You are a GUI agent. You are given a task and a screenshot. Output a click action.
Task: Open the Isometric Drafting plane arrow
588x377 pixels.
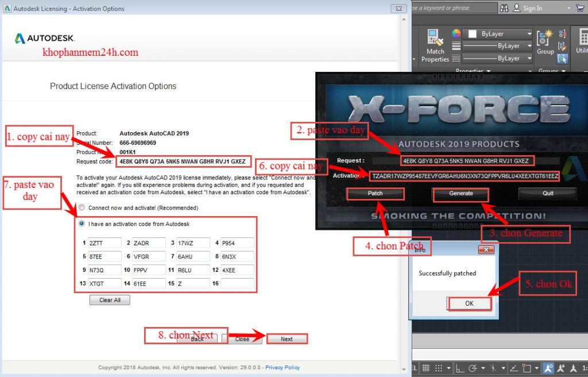click(x=504, y=368)
